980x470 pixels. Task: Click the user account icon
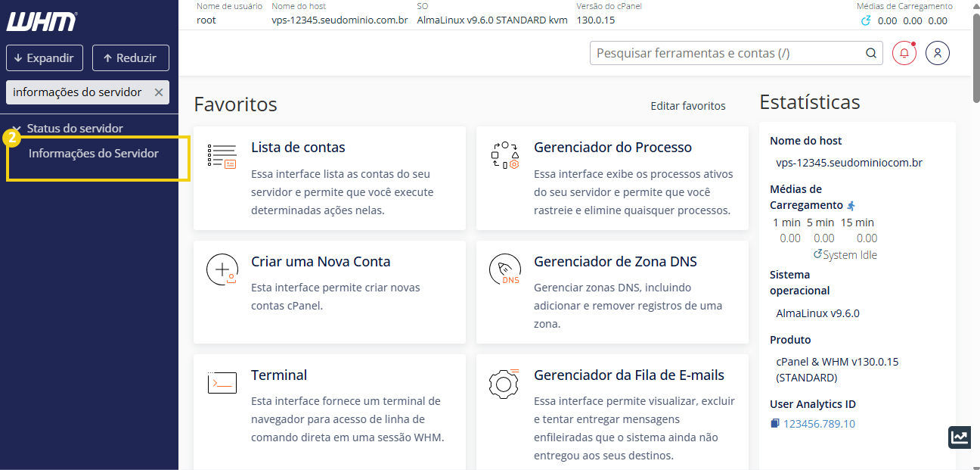(x=938, y=53)
